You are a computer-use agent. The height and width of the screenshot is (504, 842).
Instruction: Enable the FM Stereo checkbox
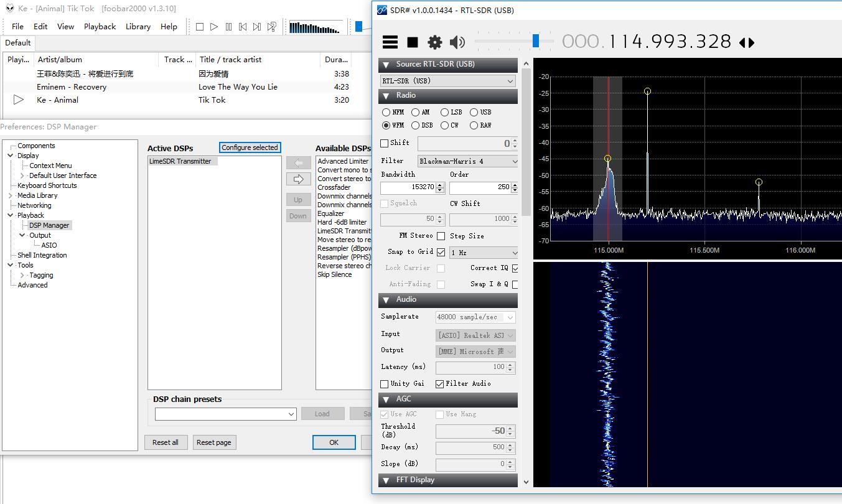coord(441,236)
